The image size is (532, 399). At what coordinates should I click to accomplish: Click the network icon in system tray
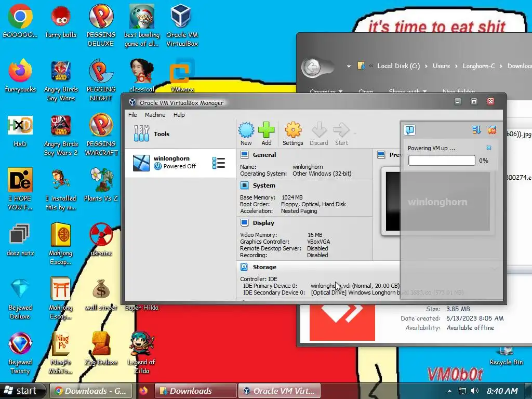(x=462, y=391)
